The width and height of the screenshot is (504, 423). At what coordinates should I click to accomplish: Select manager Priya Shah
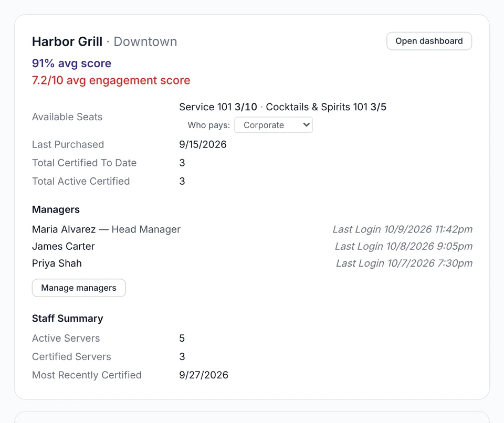click(57, 263)
